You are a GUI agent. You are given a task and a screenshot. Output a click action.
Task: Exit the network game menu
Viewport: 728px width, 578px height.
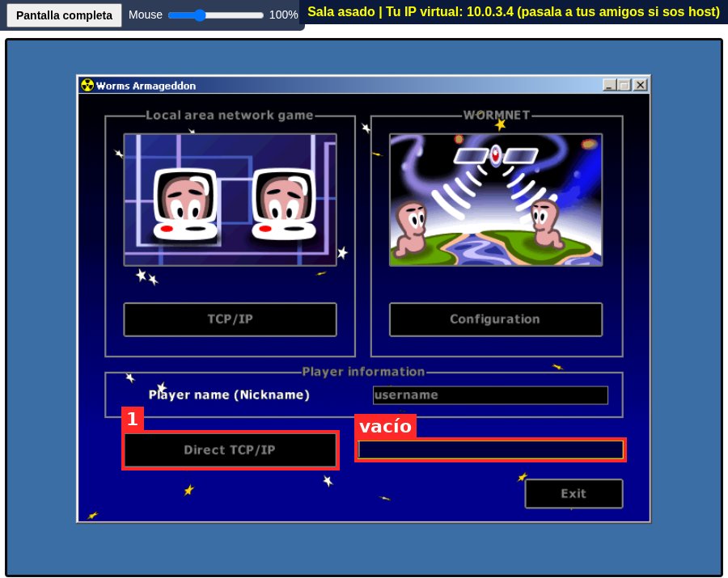[x=574, y=494]
